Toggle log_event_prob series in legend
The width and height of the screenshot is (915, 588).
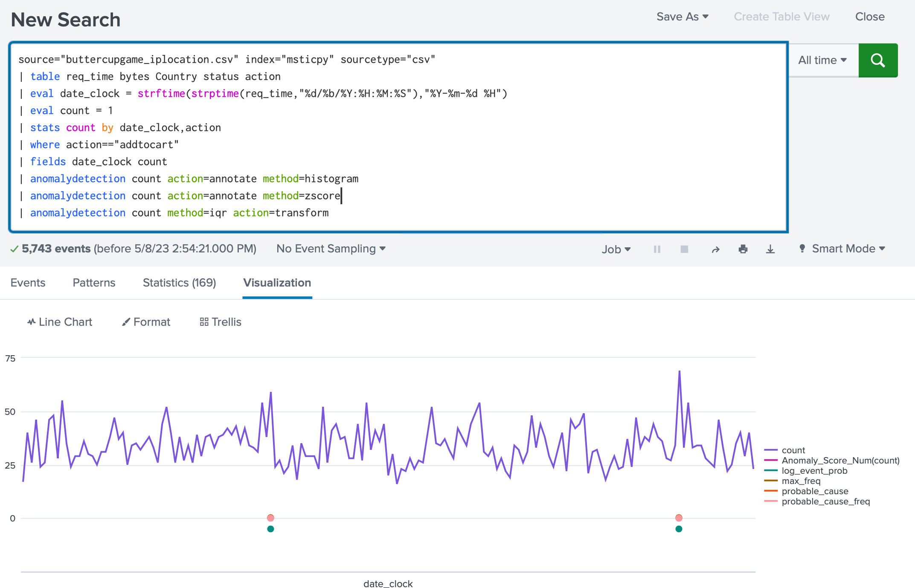point(814,471)
